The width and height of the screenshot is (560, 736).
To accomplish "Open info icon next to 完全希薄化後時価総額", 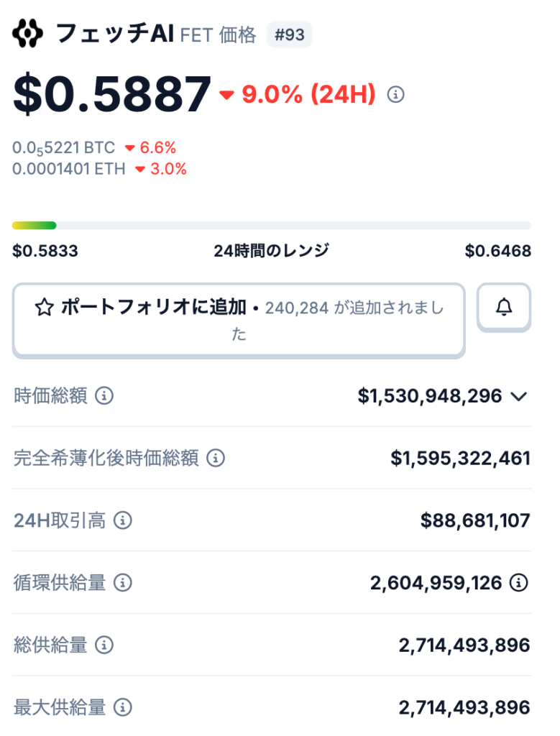I will pos(215,458).
